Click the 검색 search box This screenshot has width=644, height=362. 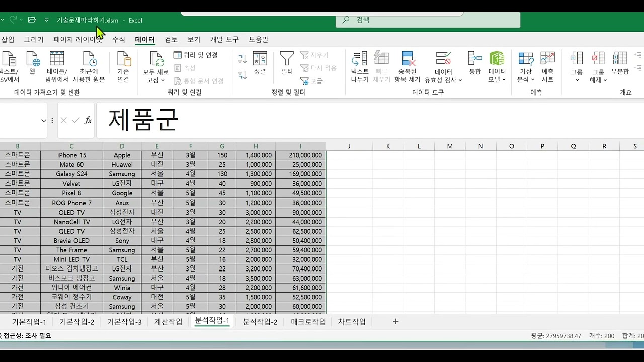coord(428,20)
